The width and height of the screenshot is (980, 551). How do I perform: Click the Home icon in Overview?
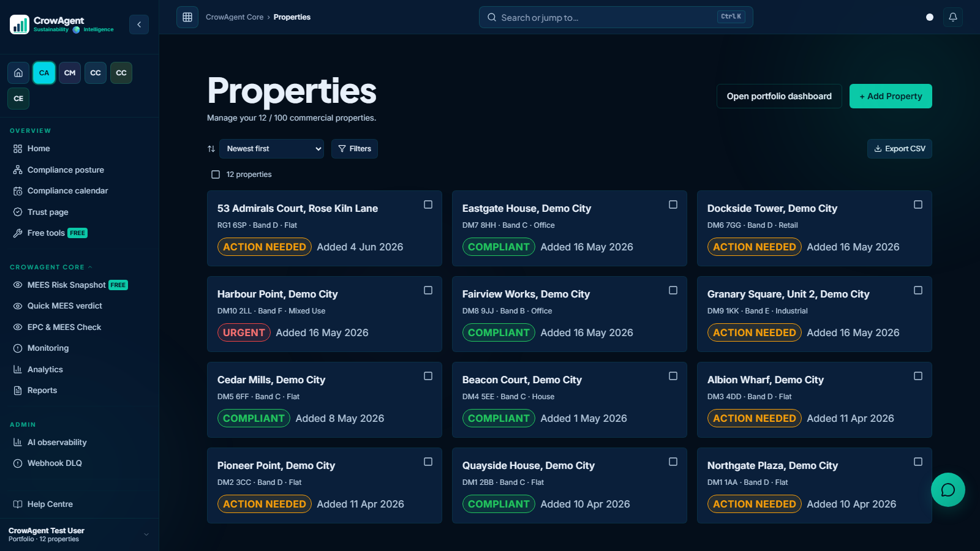tap(18, 149)
